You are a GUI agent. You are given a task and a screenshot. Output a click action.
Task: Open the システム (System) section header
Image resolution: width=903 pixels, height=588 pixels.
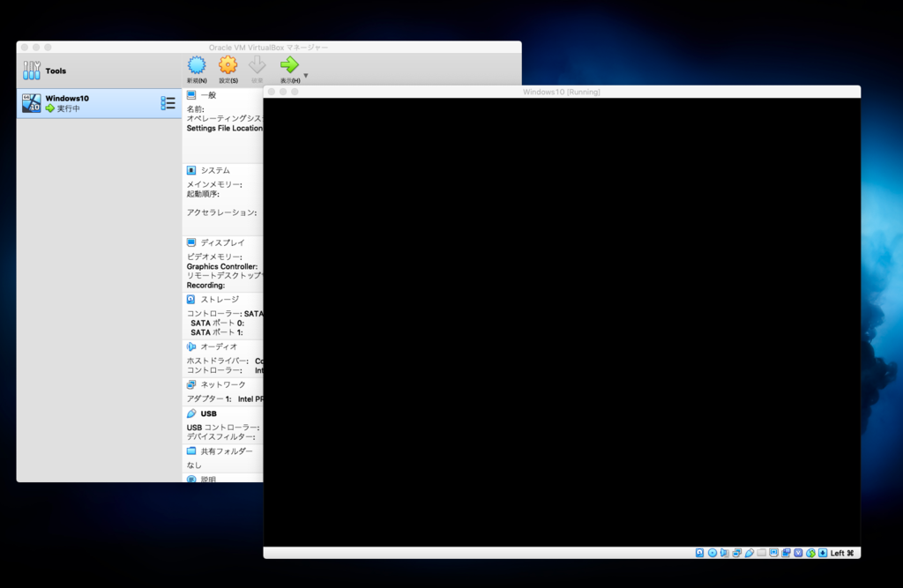click(x=215, y=170)
